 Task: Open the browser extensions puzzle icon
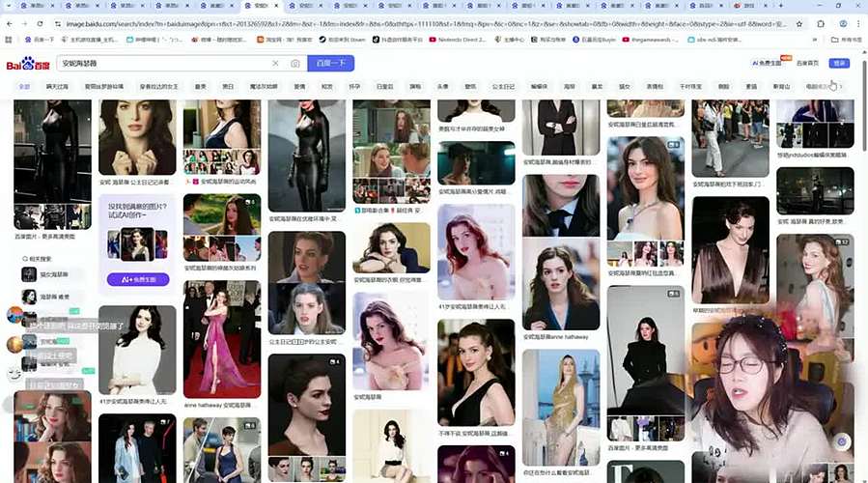821,23
